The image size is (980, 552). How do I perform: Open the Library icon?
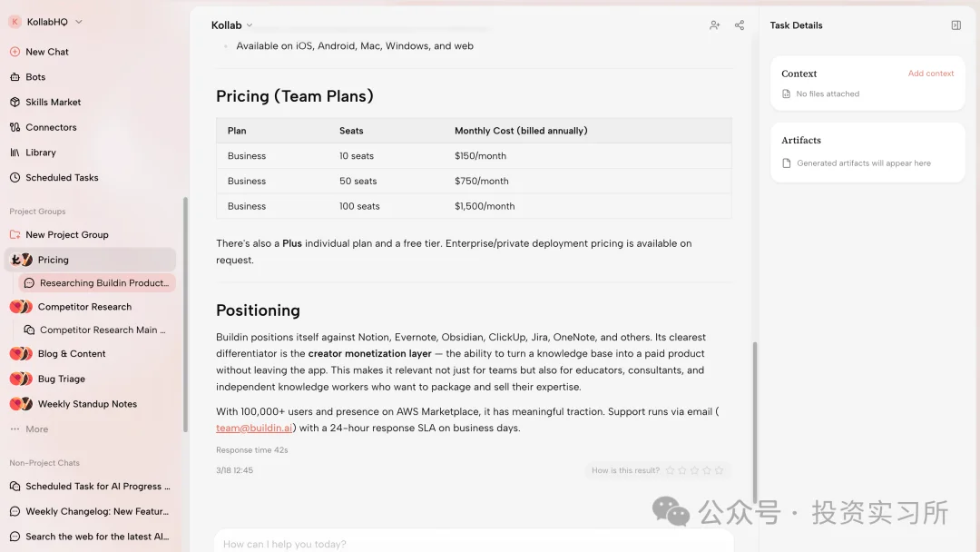15,153
